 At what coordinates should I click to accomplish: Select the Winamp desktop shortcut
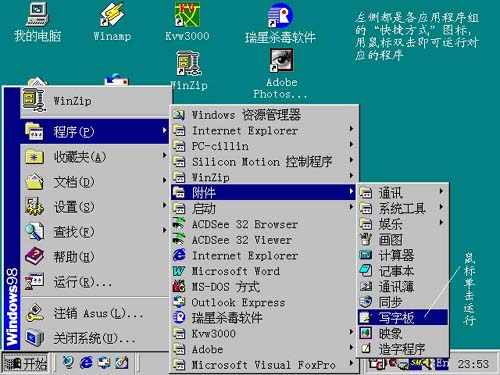[x=112, y=23]
